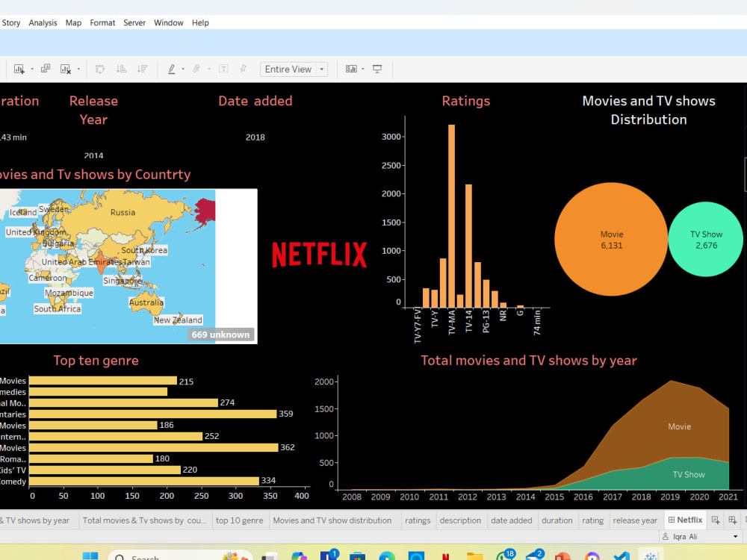Select the sort descending icon
Screen dimensions: 747x560
[x=140, y=69]
